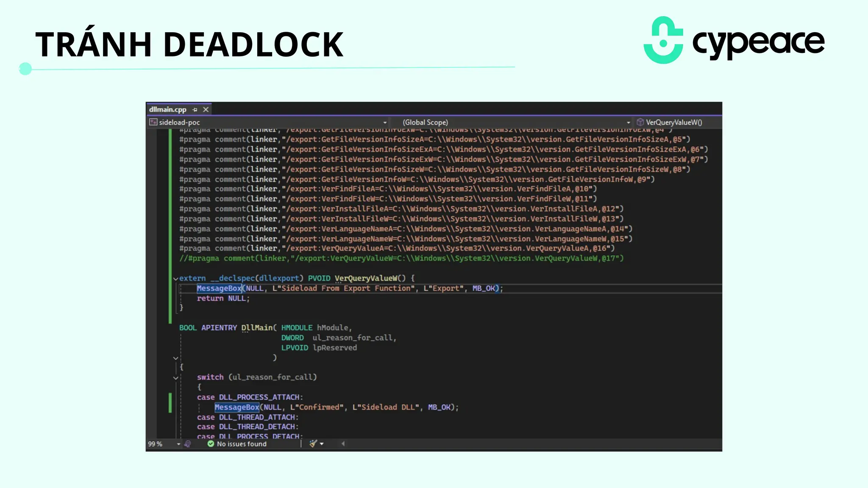The width and height of the screenshot is (868, 488).
Task: Click the cube icon beside VerQueryValueW()
Action: click(x=640, y=122)
